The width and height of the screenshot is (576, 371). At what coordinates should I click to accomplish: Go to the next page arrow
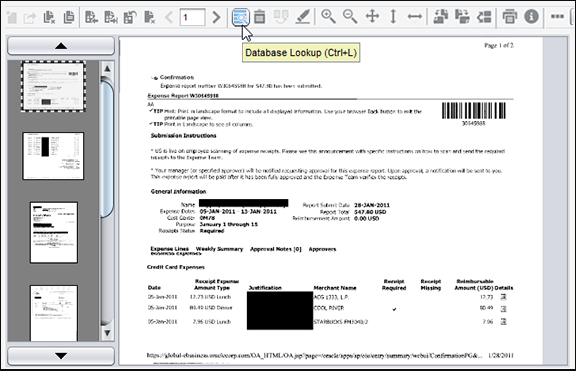(x=217, y=17)
